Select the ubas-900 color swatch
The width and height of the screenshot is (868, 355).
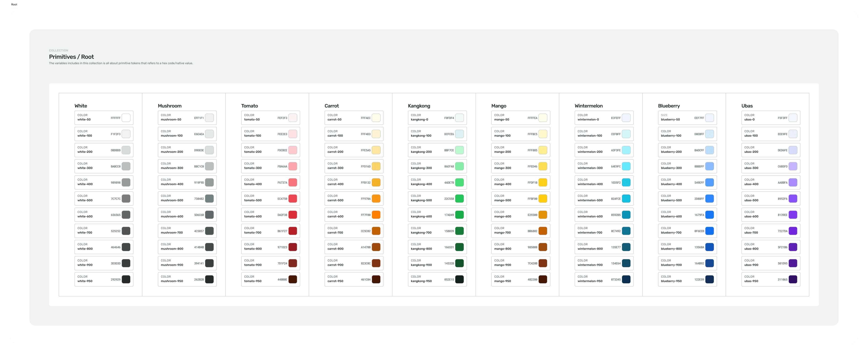pyautogui.click(x=793, y=263)
